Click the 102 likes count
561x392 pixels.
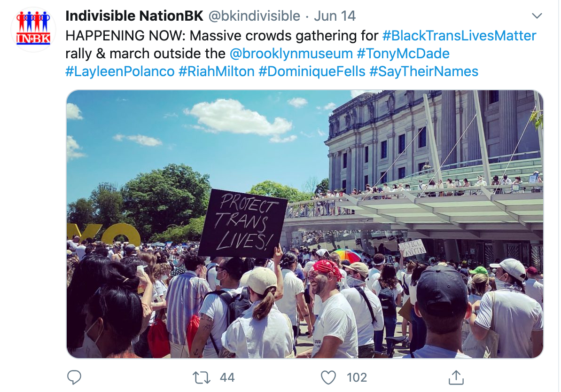point(357,378)
